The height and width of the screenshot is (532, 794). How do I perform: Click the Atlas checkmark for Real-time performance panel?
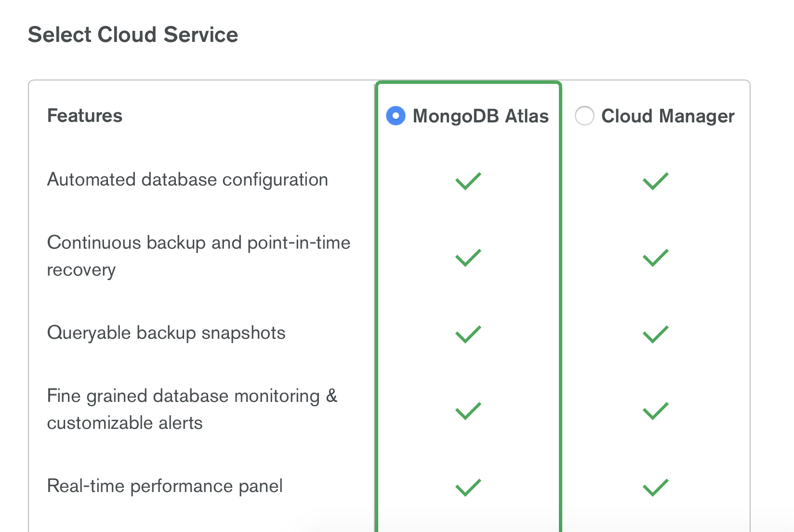467,487
